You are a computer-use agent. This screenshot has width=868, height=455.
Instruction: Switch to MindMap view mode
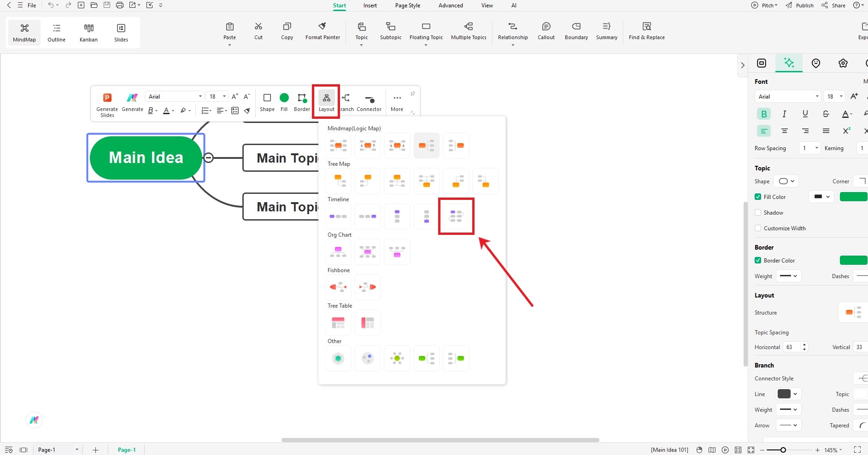pyautogui.click(x=24, y=32)
